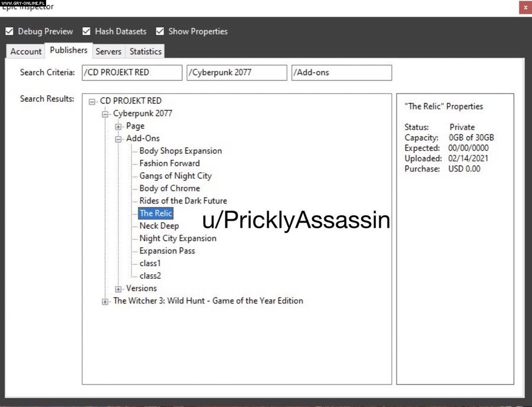Collapse the CD PROJEKT RED node
The image size is (532, 407).
92,101
